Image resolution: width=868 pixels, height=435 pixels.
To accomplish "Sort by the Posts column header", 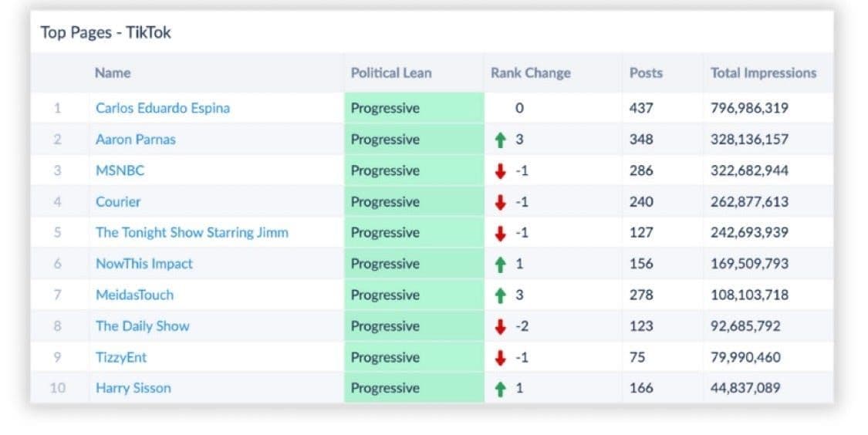I will [x=646, y=73].
